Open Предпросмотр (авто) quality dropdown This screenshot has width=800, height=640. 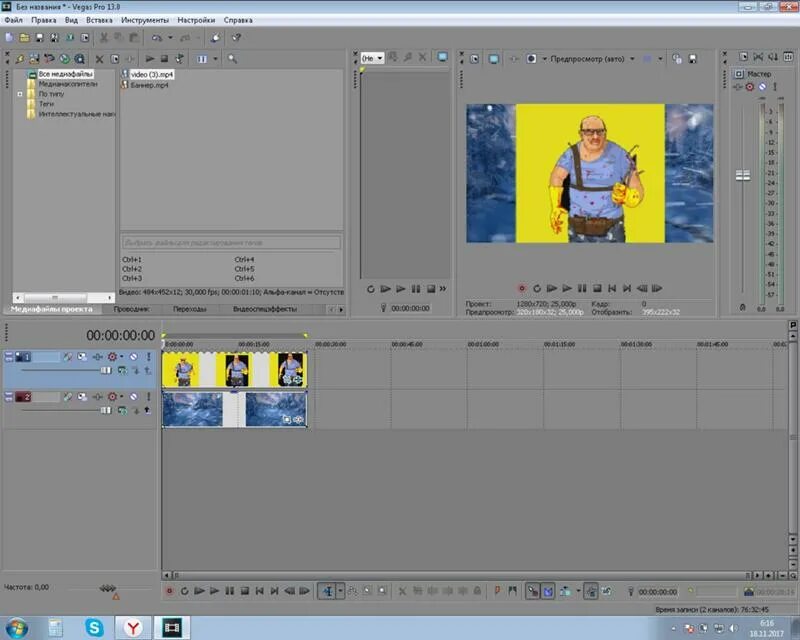[632, 59]
